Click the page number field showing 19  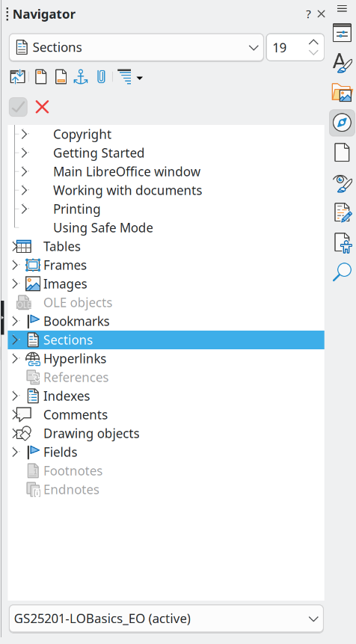[x=286, y=48]
